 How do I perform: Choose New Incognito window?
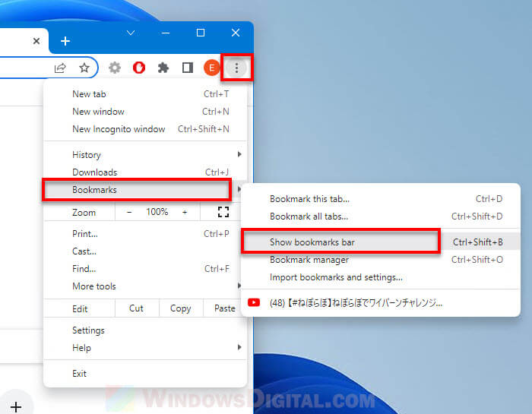(119, 129)
